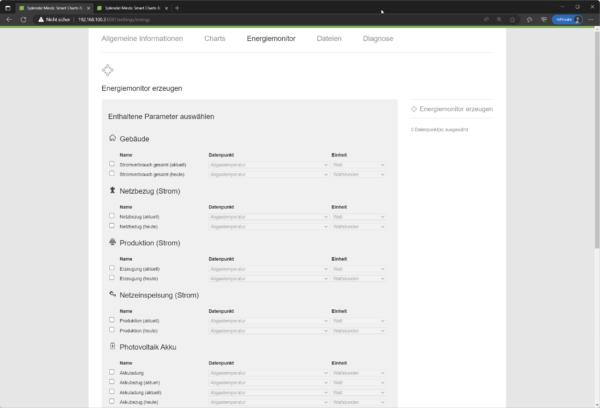Check the 'Akkubezug (aktuell)' checkbox
Image resolution: width=600 pixels, height=408 pixels.
[112, 382]
